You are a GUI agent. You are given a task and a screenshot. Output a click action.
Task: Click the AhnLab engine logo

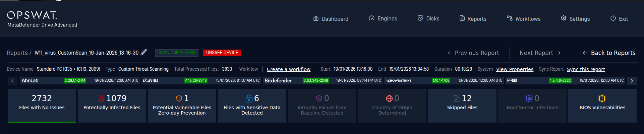pyautogui.click(x=30, y=80)
